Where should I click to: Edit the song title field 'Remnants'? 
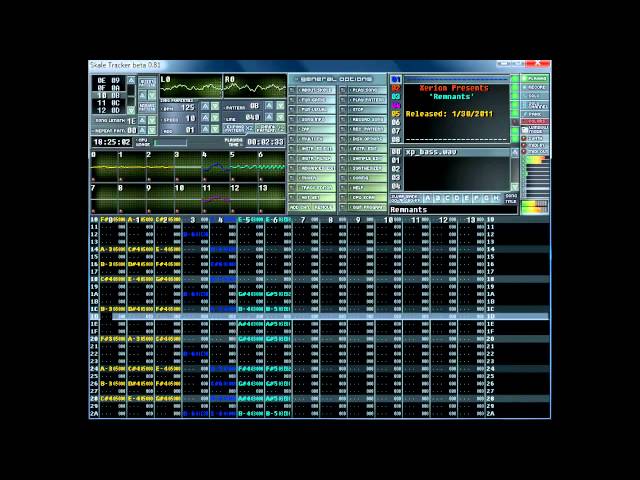pyautogui.click(x=453, y=210)
